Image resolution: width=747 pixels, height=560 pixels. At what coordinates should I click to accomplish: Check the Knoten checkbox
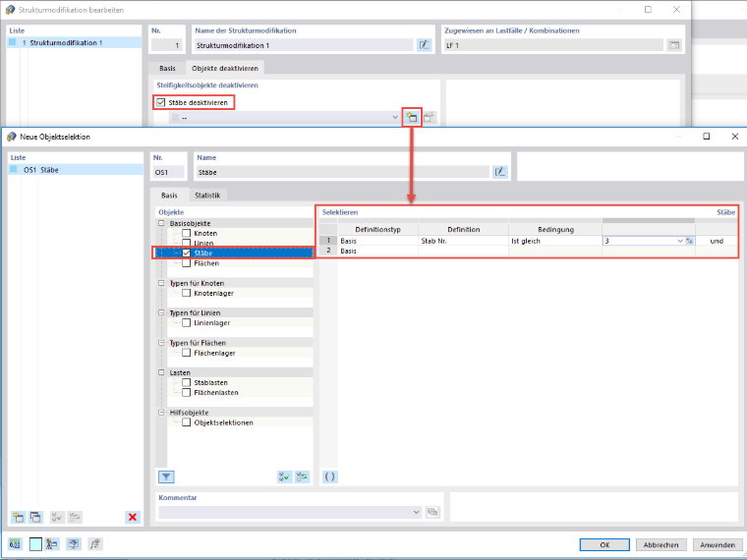coord(187,234)
